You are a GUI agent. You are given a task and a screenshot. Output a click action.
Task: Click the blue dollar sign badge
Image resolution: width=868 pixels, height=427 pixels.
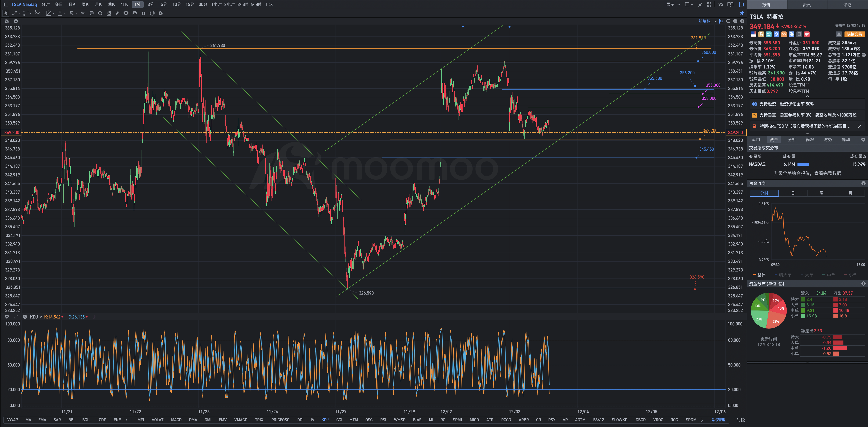tap(776, 34)
